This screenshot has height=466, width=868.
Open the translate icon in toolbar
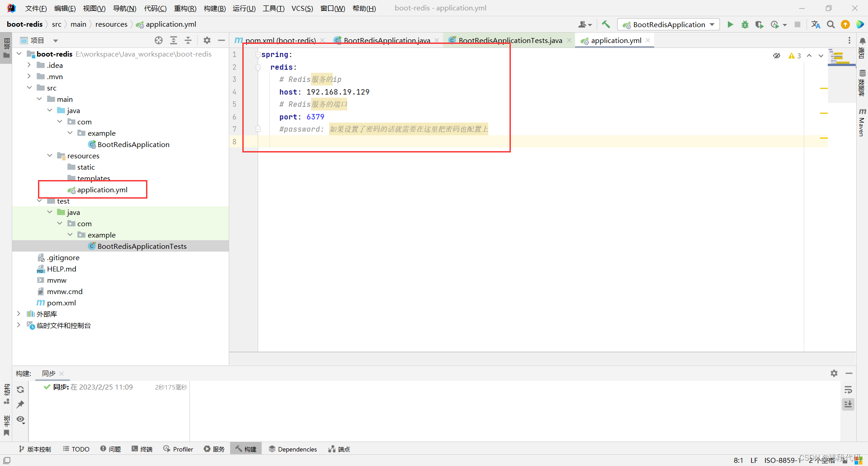pos(816,24)
